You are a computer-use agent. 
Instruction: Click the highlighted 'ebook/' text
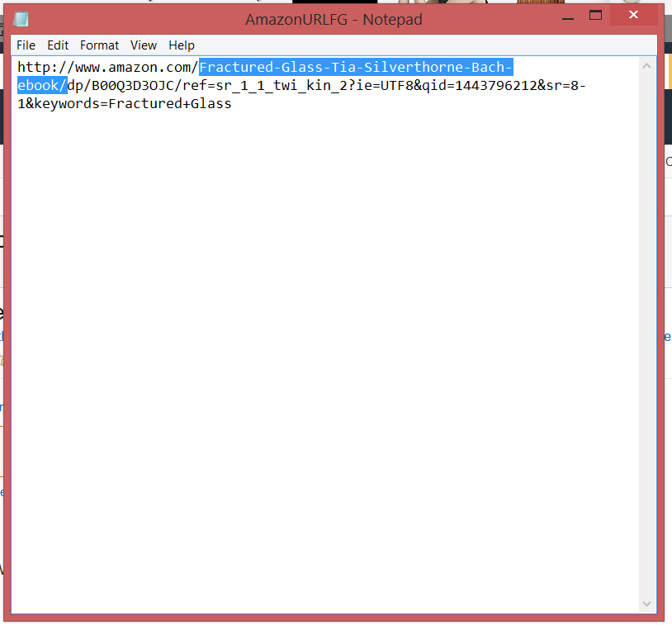tap(42, 85)
